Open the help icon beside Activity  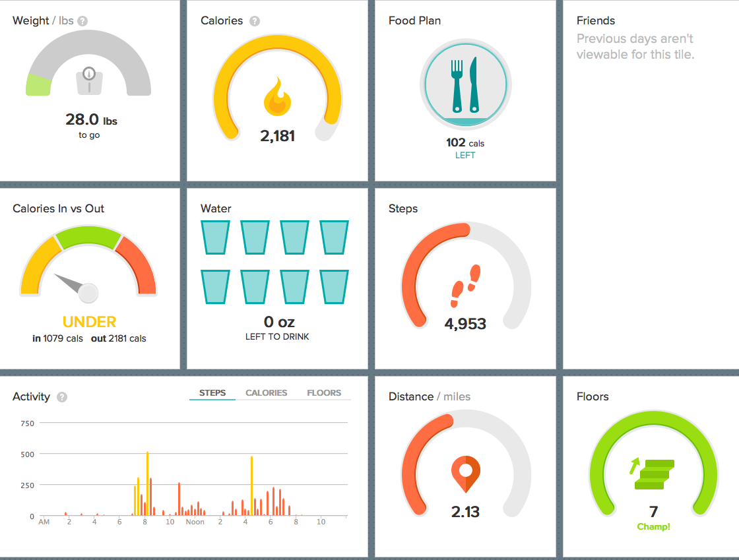click(x=62, y=397)
